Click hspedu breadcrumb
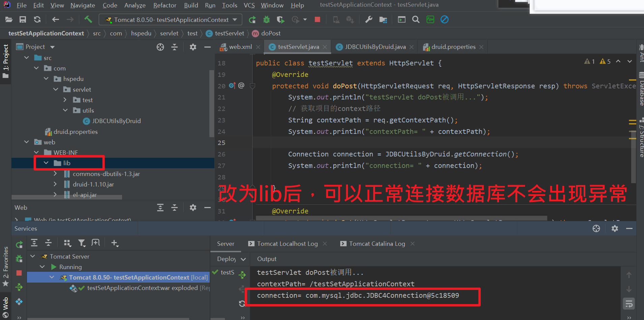This screenshot has width=644, height=320. pos(141,33)
